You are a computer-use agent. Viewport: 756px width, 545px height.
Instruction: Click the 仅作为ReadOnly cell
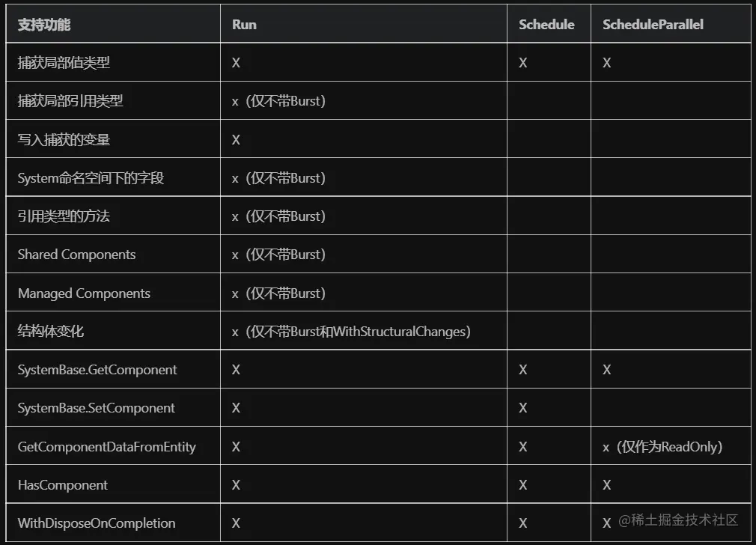(x=662, y=447)
